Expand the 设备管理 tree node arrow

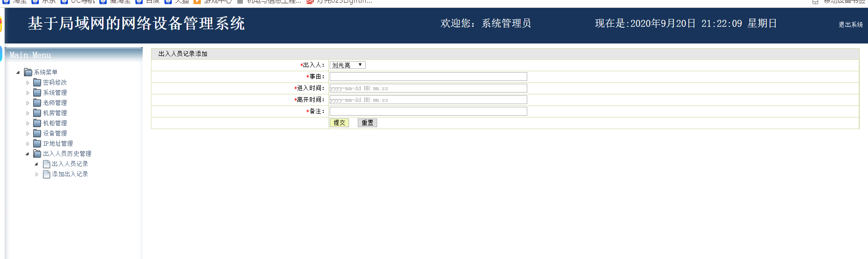pos(28,134)
